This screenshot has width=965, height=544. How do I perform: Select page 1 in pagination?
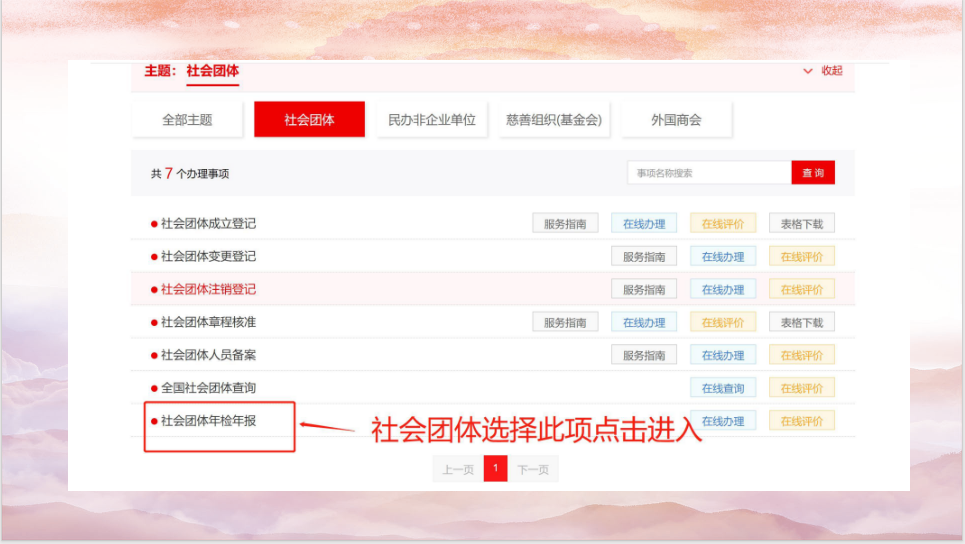tap(495, 469)
